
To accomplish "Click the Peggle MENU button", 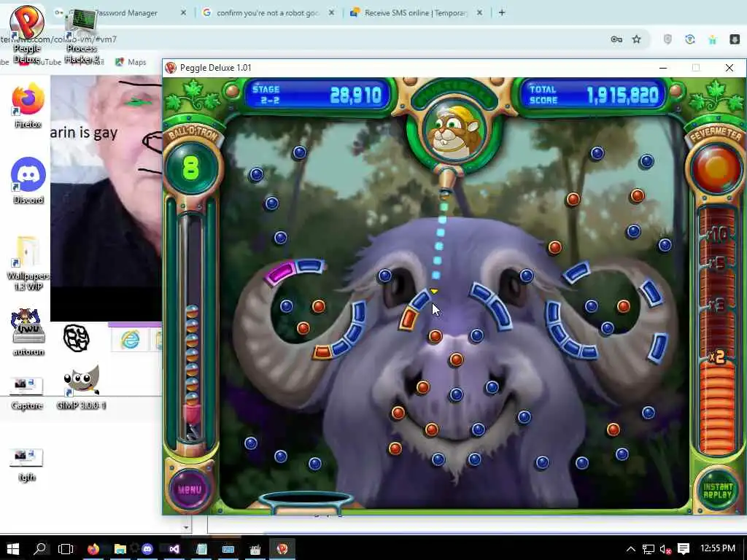I will [x=190, y=489].
